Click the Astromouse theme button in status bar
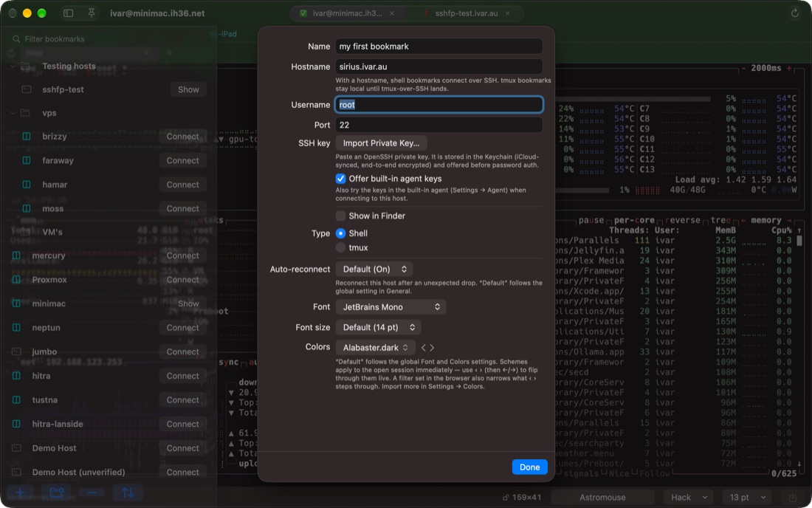This screenshot has height=508, width=812. 603,497
